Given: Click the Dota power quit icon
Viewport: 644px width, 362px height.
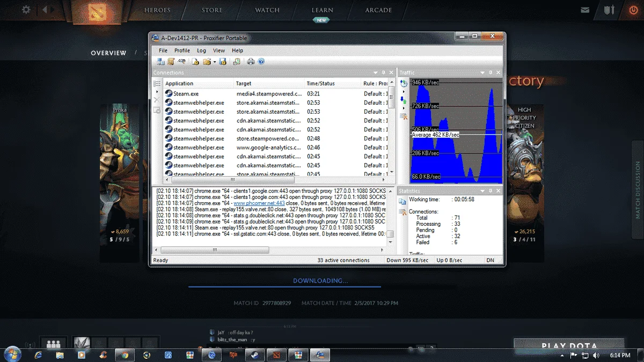Looking at the screenshot, I should point(633,10).
